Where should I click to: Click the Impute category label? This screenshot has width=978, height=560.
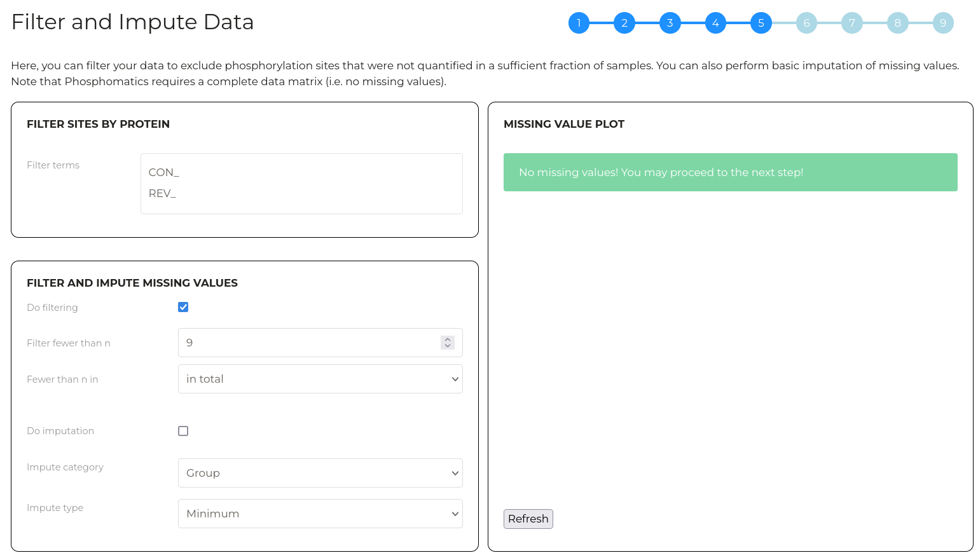tap(65, 467)
